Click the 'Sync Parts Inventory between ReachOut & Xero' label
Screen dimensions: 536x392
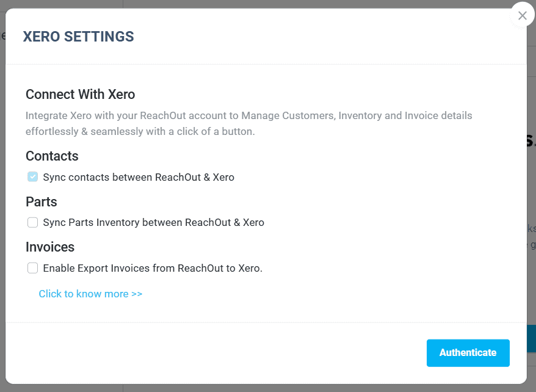pyautogui.click(x=153, y=222)
